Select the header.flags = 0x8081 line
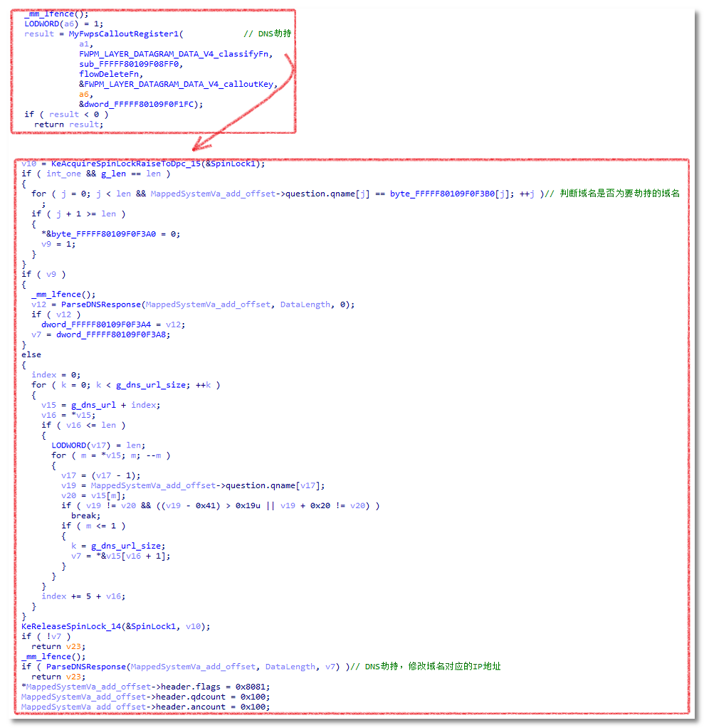The image size is (704, 728). (146, 687)
